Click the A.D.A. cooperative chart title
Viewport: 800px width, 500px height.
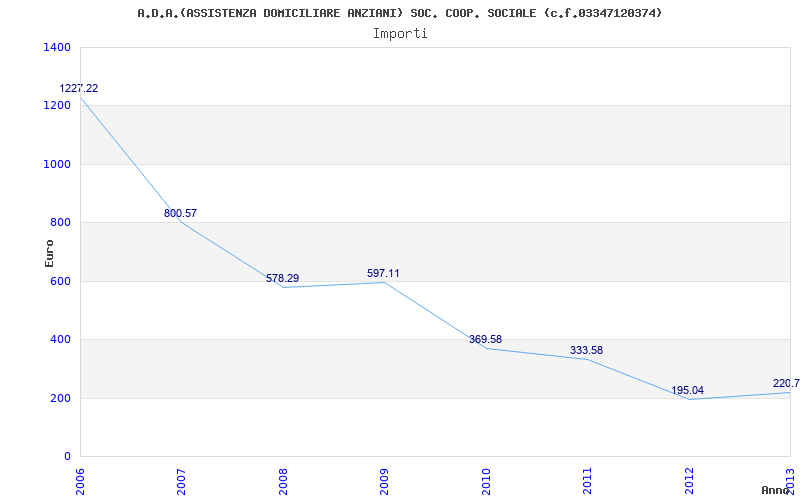[x=399, y=13]
